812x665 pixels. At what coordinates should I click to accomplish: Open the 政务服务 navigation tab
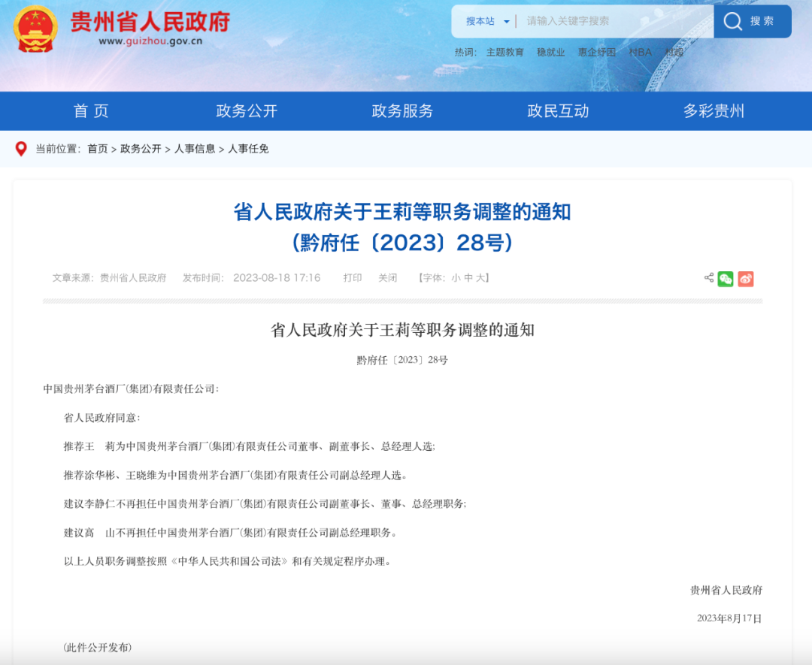pyautogui.click(x=402, y=110)
